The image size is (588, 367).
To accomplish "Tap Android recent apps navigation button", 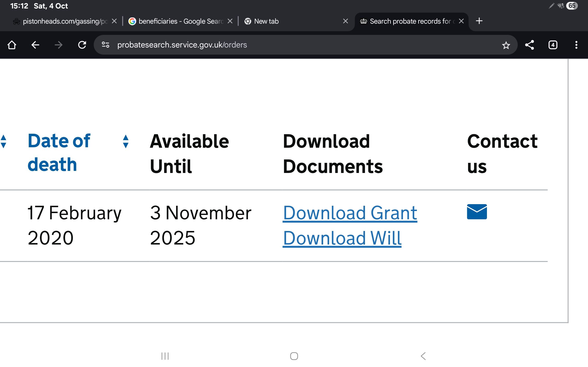I will pos(165,356).
